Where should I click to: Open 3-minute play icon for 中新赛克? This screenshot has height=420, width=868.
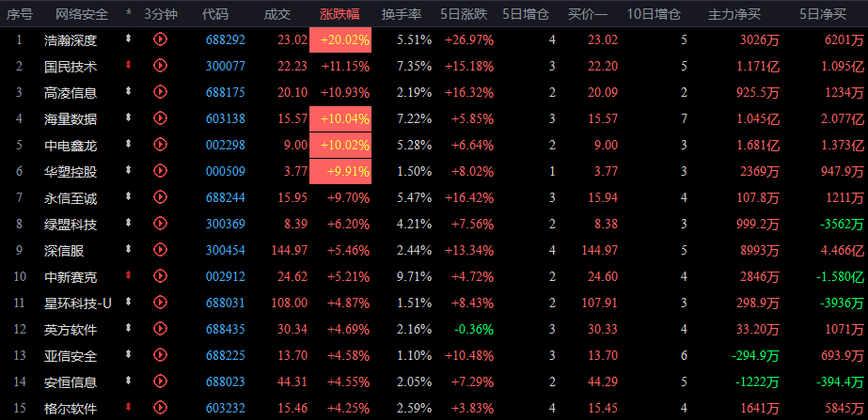point(160,275)
